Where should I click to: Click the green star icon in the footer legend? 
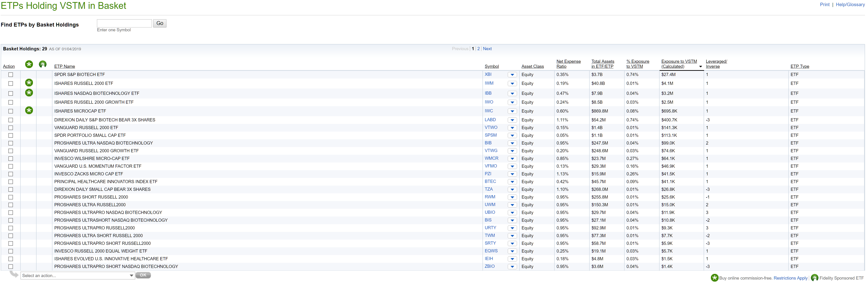coord(714,278)
